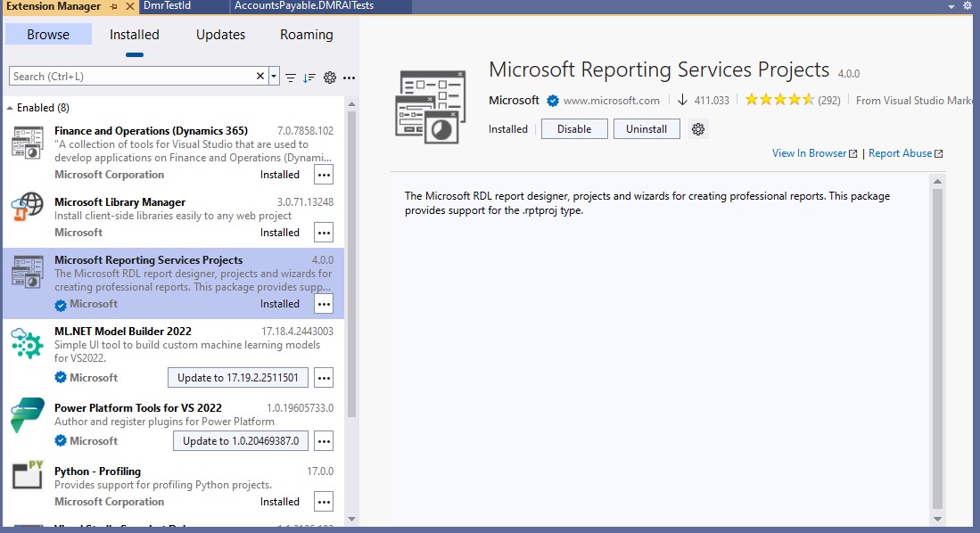Screen dimensions: 980x533
Task: Pin the Extension Manager tab
Action: 114,6
